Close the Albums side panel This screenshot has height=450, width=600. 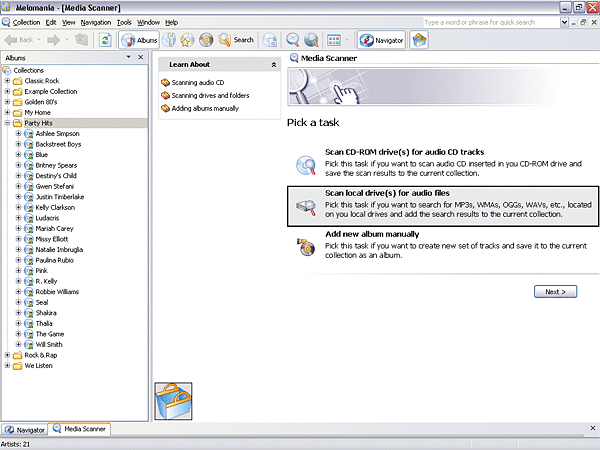point(140,57)
